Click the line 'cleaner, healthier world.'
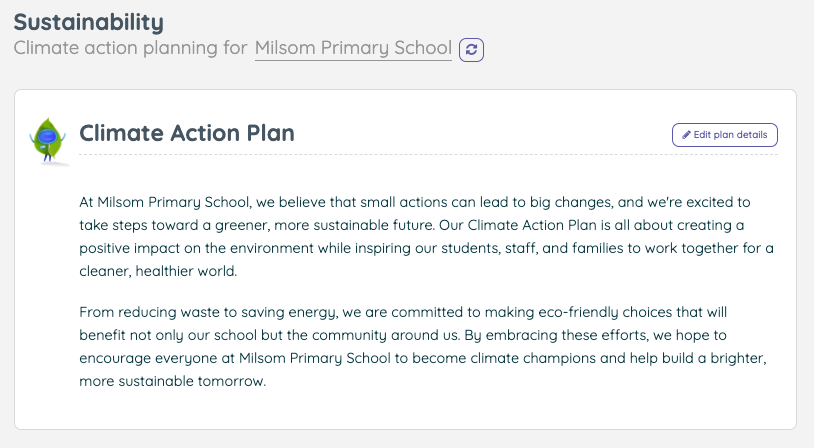The image size is (814, 448). (158, 271)
